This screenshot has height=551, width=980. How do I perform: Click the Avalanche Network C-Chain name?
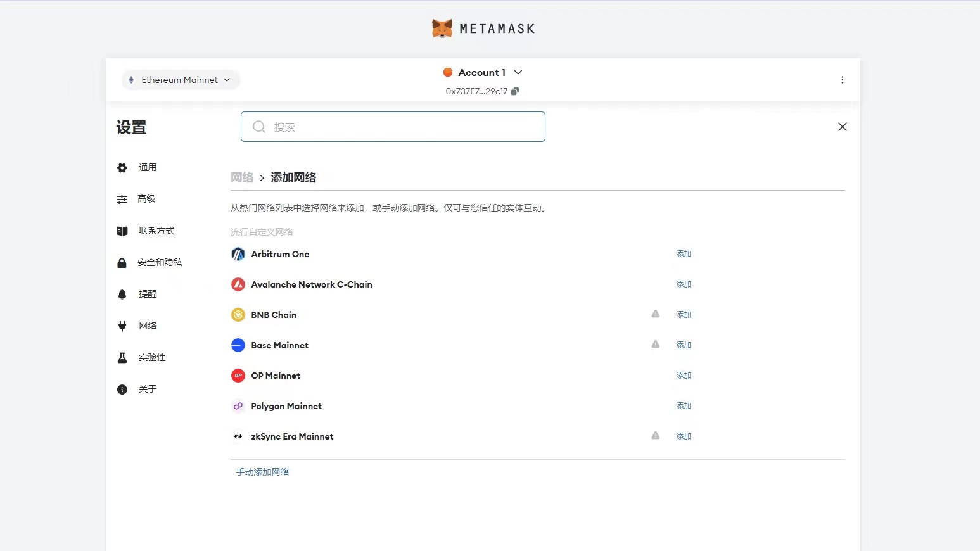312,284
